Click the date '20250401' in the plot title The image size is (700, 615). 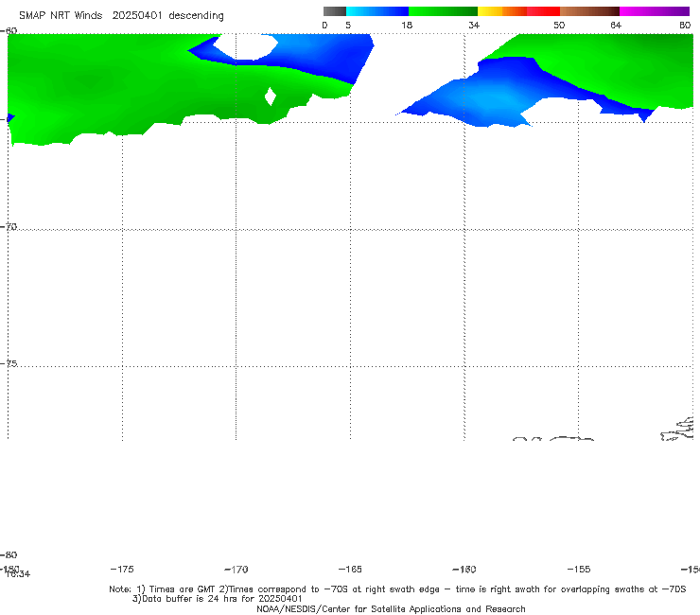pos(137,16)
